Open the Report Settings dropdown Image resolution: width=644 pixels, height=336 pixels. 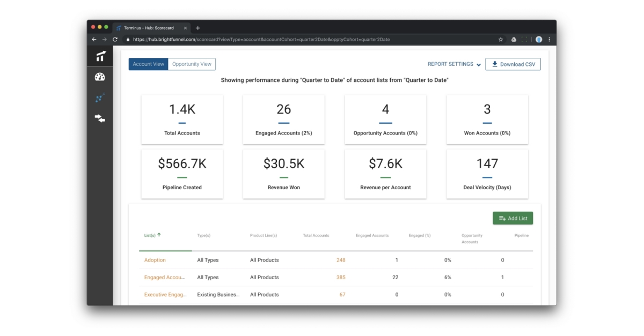(x=453, y=64)
